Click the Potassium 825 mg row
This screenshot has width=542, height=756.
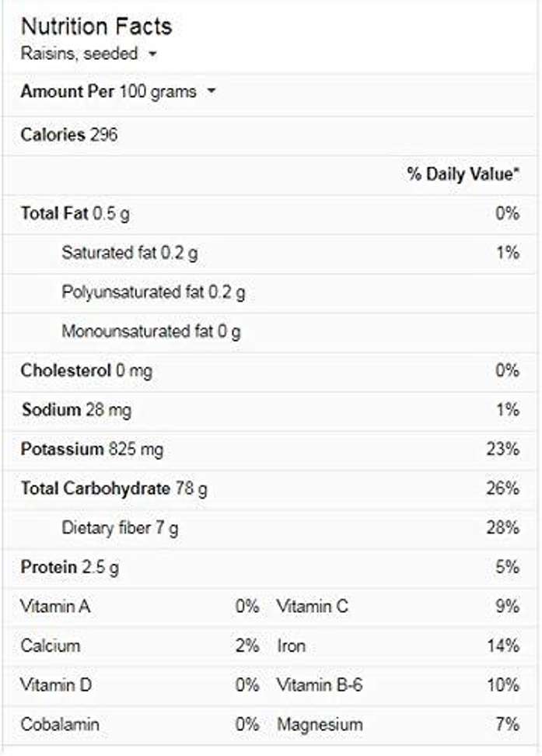click(92, 450)
